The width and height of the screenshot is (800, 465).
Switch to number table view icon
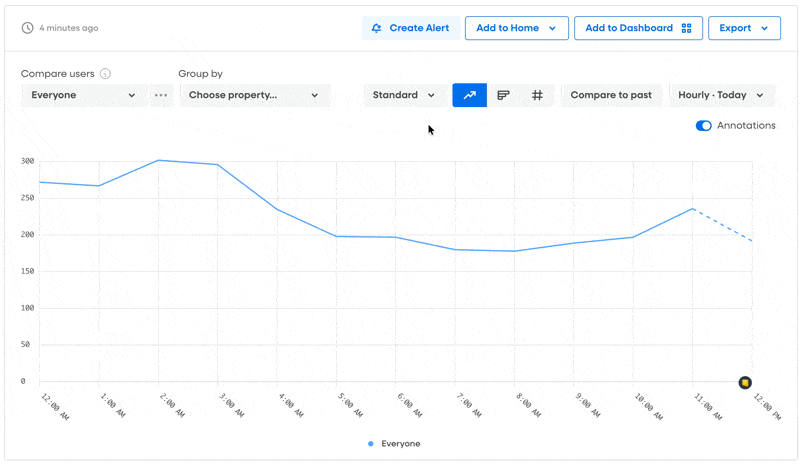click(x=537, y=95)
